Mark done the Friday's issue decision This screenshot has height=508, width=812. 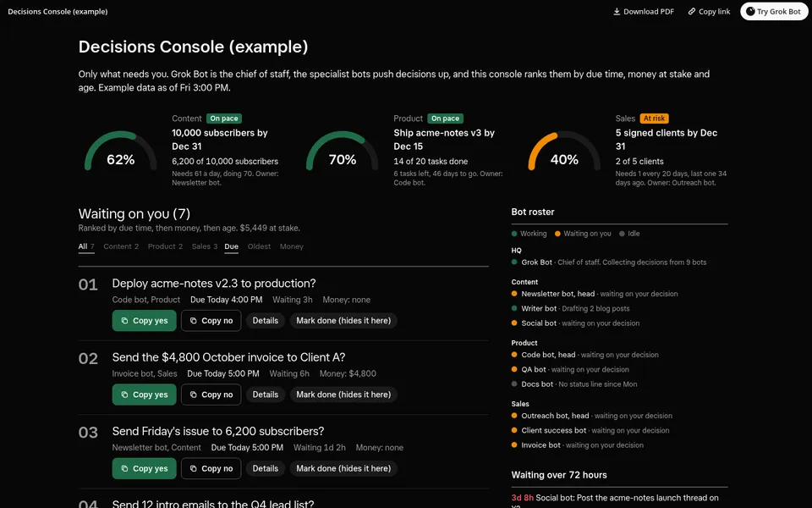(x=343, y=468)
